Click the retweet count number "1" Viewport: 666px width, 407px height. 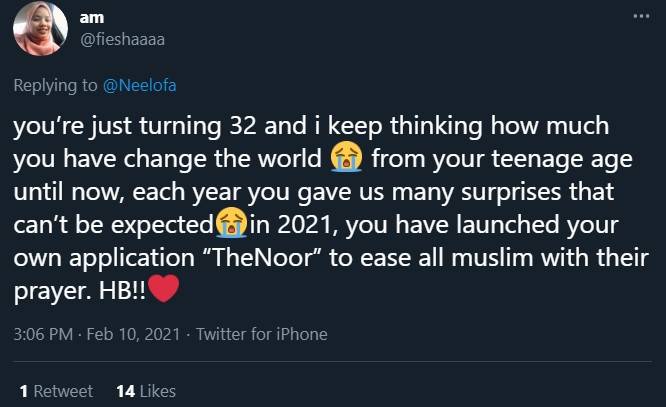coord(24,391)
